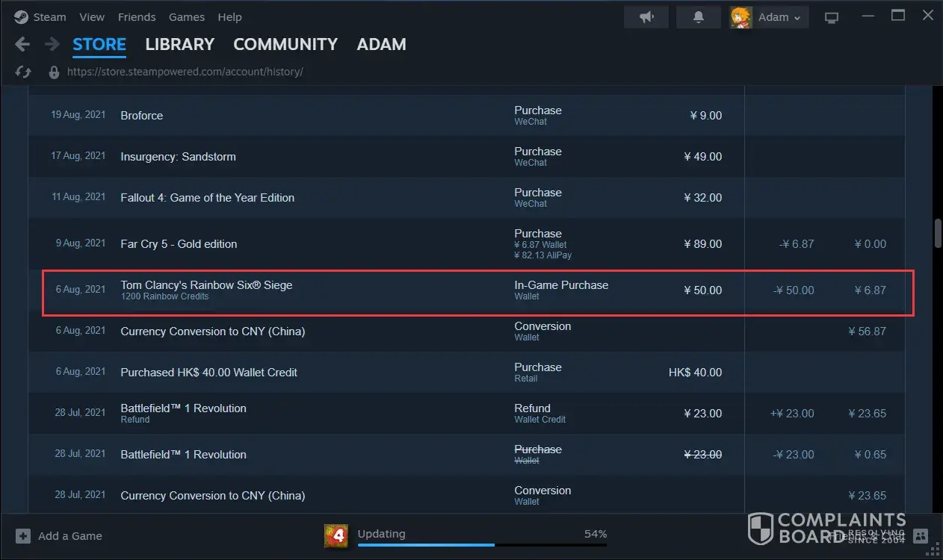This screenshot has height=560, width=943.
Task: Open the Games menu
Action: [x=187, y=16]
